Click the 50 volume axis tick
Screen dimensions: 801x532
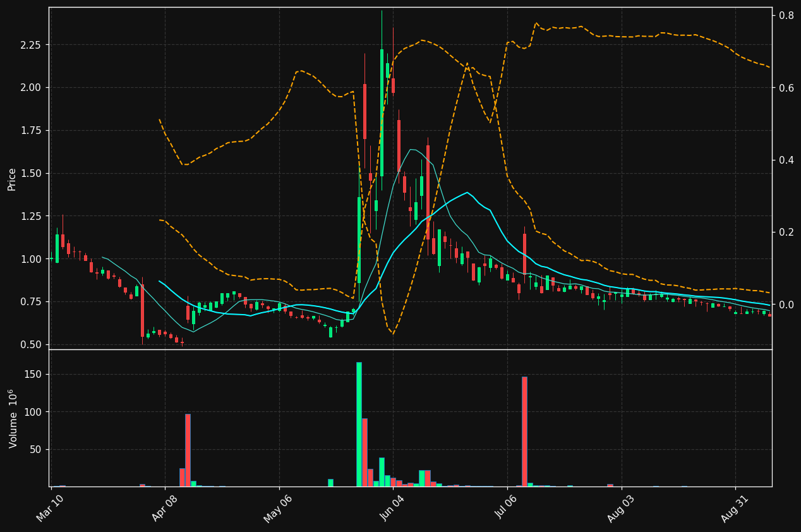coord(35,449)
